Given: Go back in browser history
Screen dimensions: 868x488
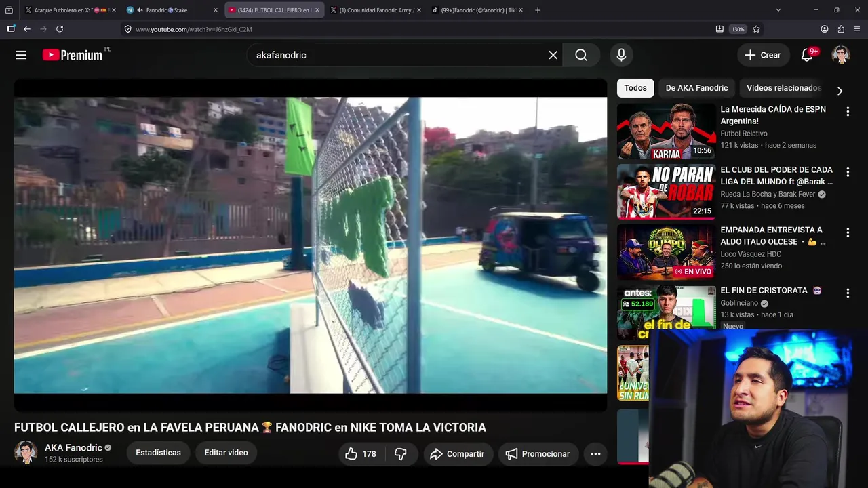Looking at the screenshot, I should tap(27, 29).
